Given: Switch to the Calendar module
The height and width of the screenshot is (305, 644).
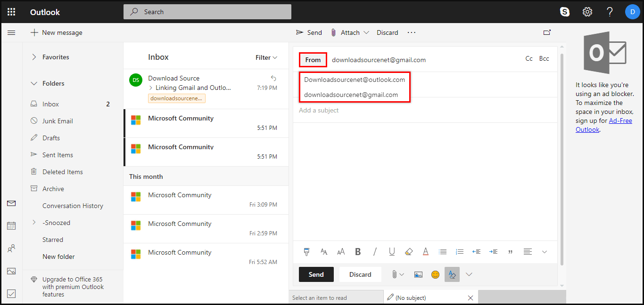Looking at the screenshot, I should click(x=11, y=225).
